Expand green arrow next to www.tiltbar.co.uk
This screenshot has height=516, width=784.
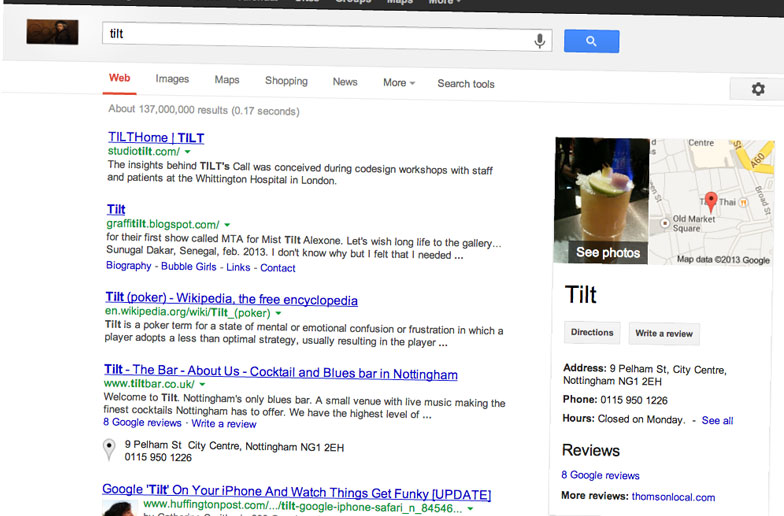pos(202,384)
